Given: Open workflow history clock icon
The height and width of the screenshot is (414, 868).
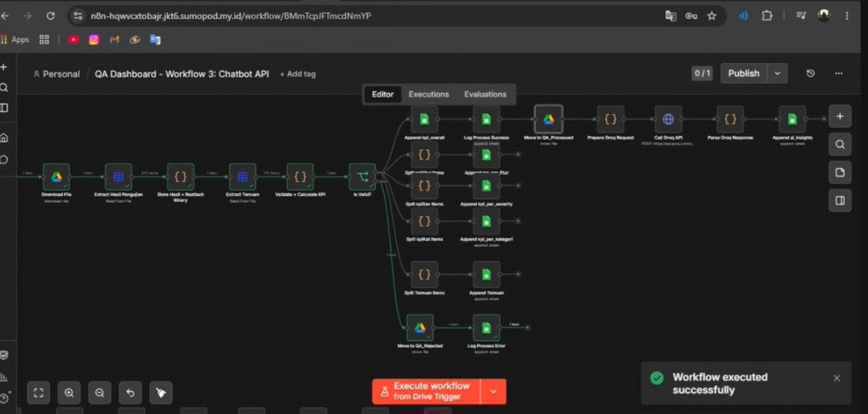Looking at the screenshot, I should pyautogui.click(x=810, y=73).
